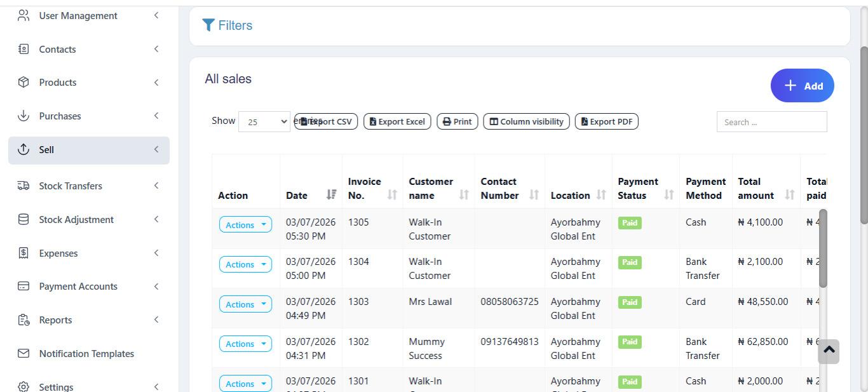The image size is (868, 392).
Task: Click the User Management people icon
Action: (24, 16)
